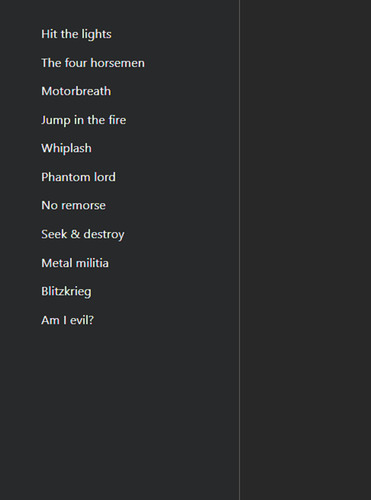371x500 pixels.
Task: Choose the Seek & destroy entry
Action: 83,235
